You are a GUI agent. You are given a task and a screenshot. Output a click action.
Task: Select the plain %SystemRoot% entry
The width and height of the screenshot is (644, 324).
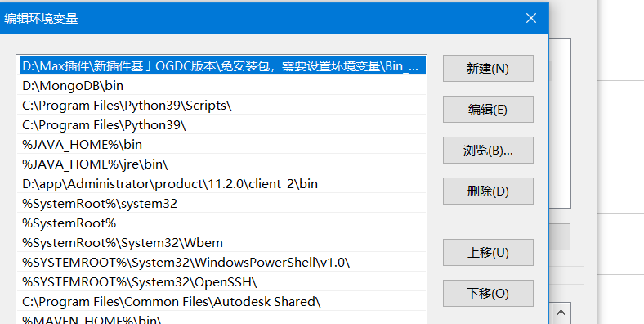point(221,223)
